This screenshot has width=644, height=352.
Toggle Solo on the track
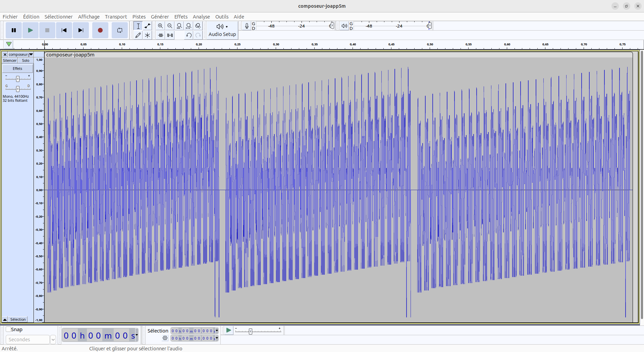pos(25,60)
